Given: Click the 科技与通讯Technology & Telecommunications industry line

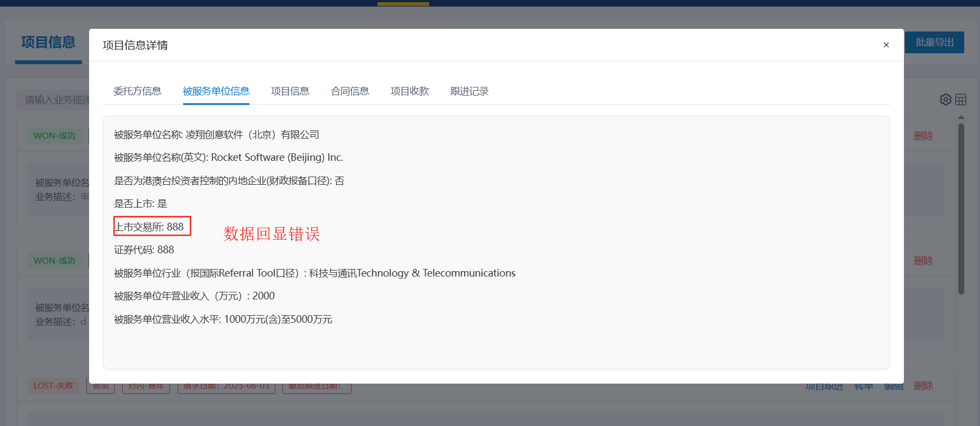Looking at the screenshot, I should (315, 273).
